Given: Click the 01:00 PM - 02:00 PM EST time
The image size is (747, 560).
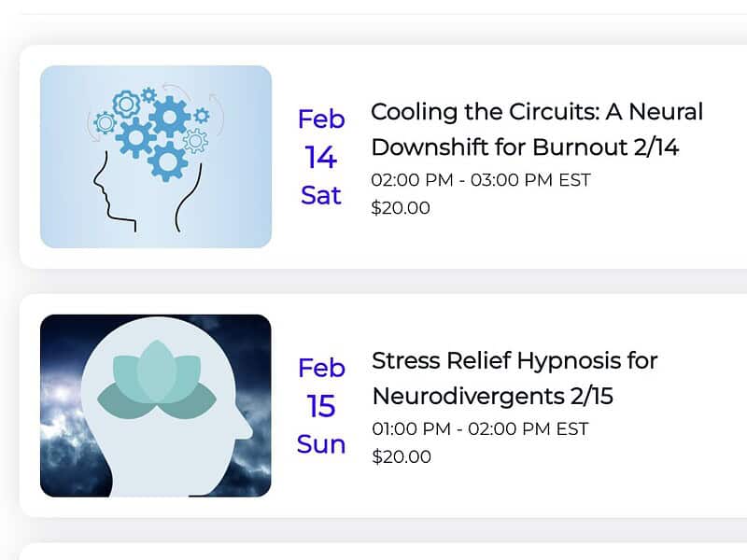Looking at the screenshot, I should pyautogui.click(x=480, y=429).
